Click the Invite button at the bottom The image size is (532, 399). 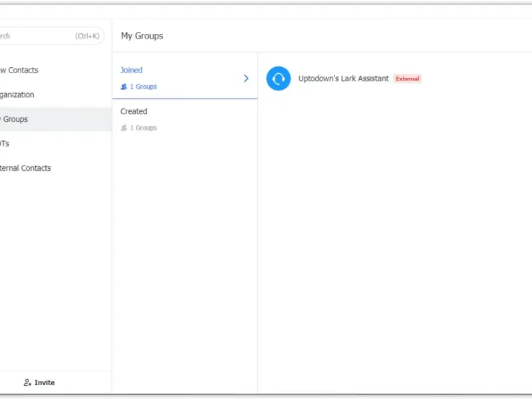(39, 382)
